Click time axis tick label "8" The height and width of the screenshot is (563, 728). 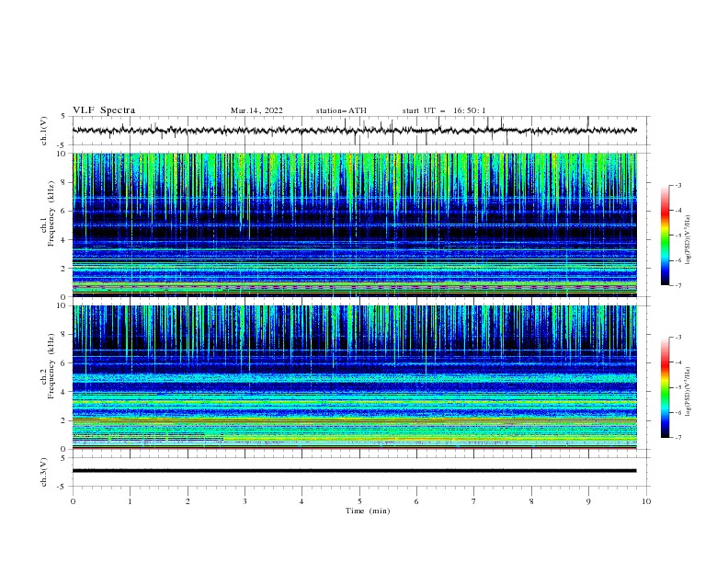[x=531, y=501]
